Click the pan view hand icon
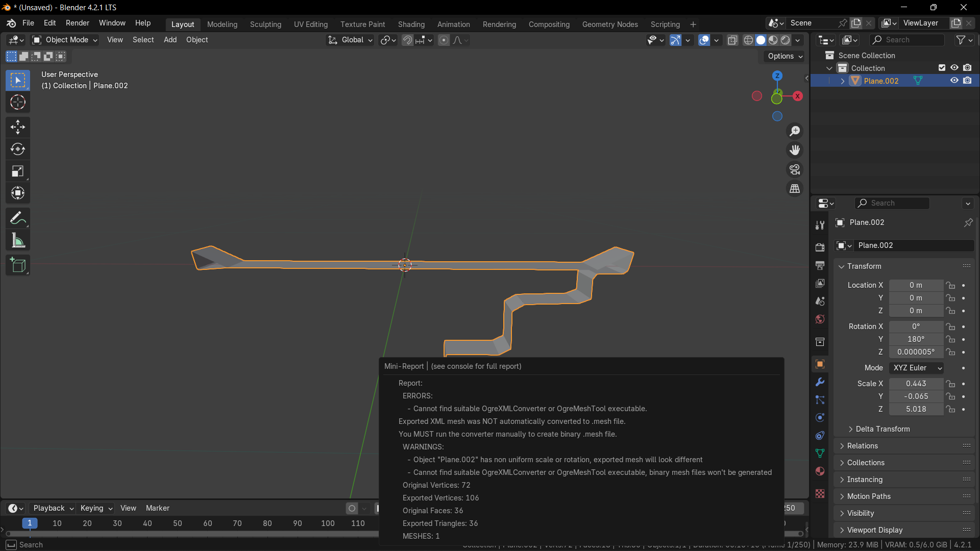This screenshot has width=980, height=551. 795,150
